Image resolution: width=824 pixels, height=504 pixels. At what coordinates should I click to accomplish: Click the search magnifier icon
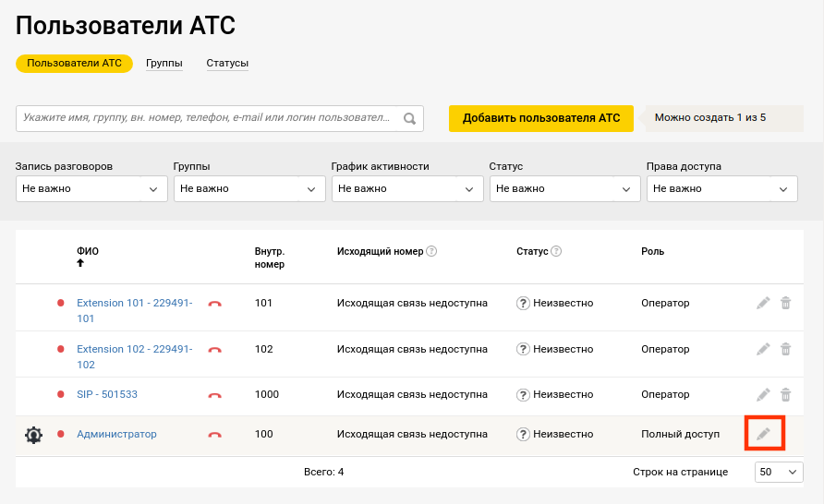pos(409,119)
